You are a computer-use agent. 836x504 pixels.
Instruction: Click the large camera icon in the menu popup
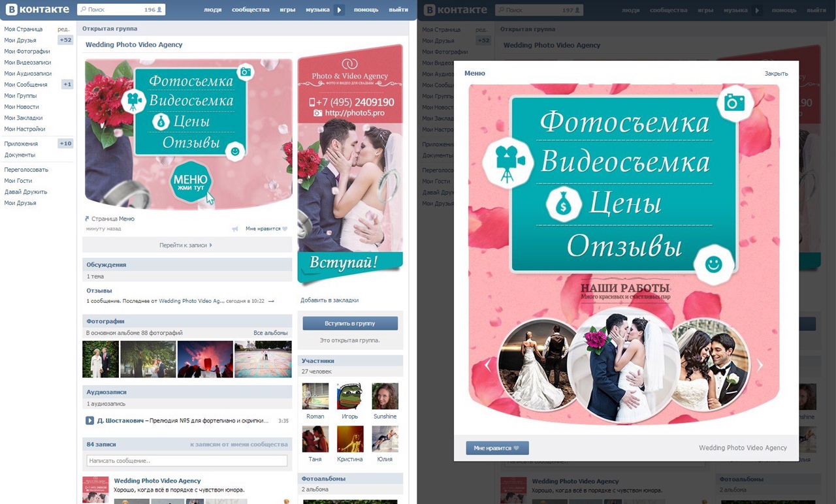pos(735,102)
